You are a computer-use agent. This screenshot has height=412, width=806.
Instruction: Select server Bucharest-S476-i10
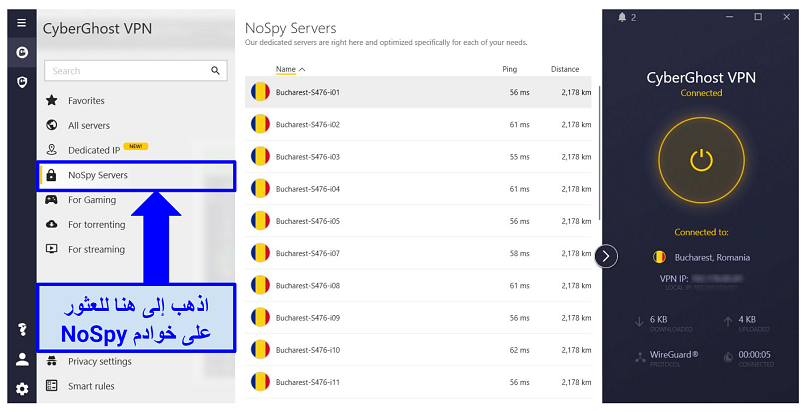418,350
